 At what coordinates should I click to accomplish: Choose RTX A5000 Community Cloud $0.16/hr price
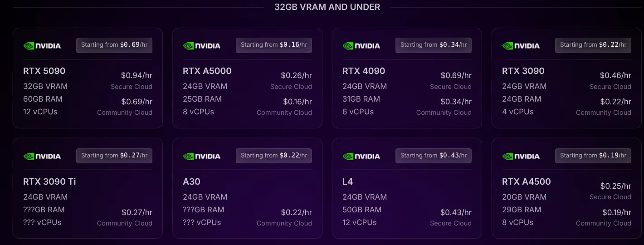(298, 102)
